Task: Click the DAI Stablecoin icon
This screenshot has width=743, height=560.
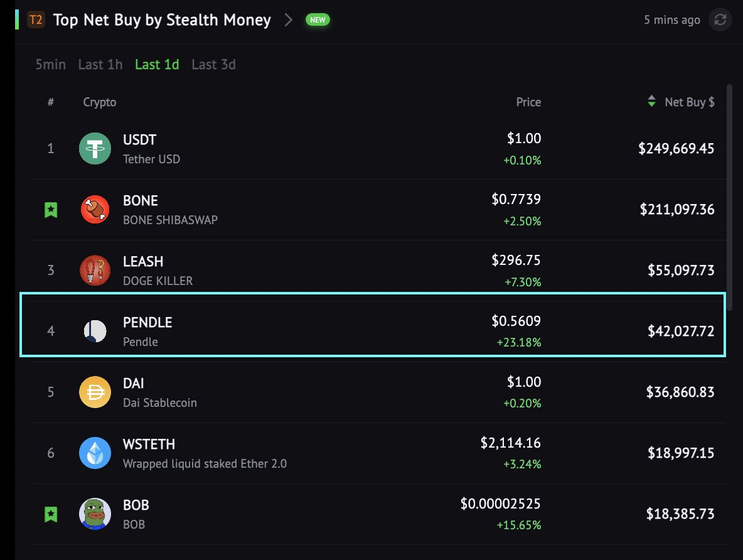Action: coord(94,392)
